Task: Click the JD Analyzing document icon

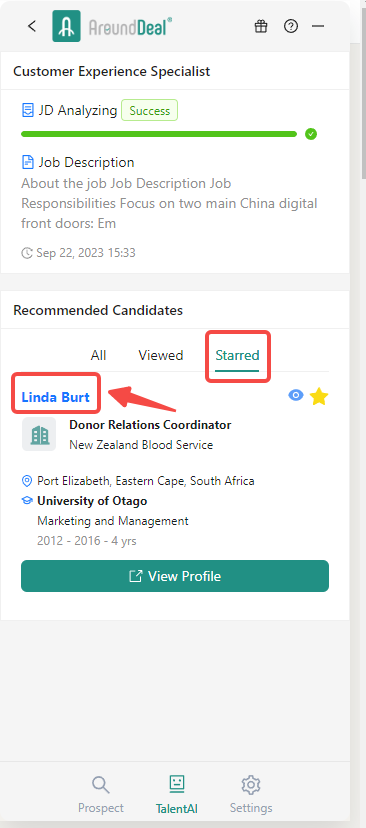Action: coord(27,110)
